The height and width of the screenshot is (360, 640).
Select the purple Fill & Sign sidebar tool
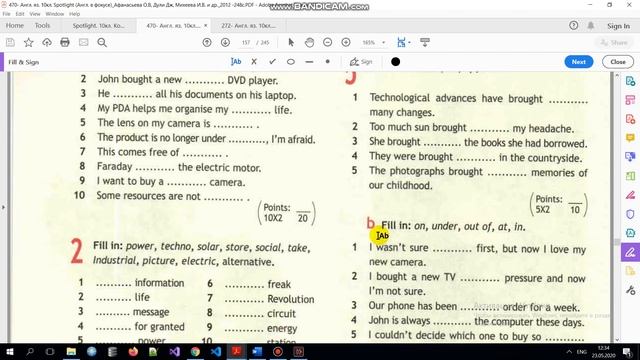pos(630,252)
